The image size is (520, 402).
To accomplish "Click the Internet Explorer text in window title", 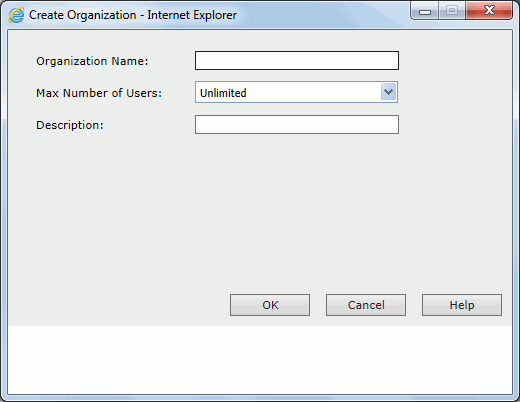I will pos(192,15).
